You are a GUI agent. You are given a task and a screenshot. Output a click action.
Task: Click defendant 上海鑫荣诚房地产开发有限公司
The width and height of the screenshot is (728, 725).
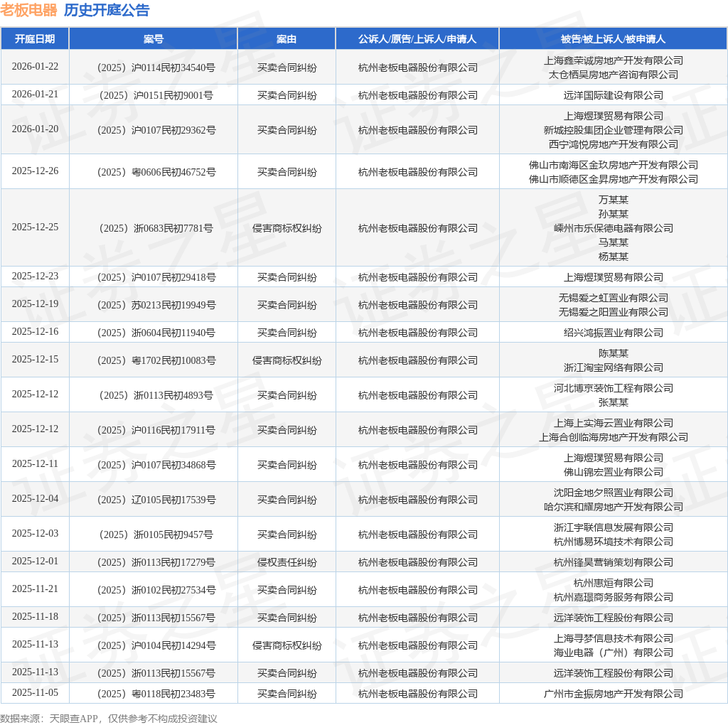coord(614,60)
